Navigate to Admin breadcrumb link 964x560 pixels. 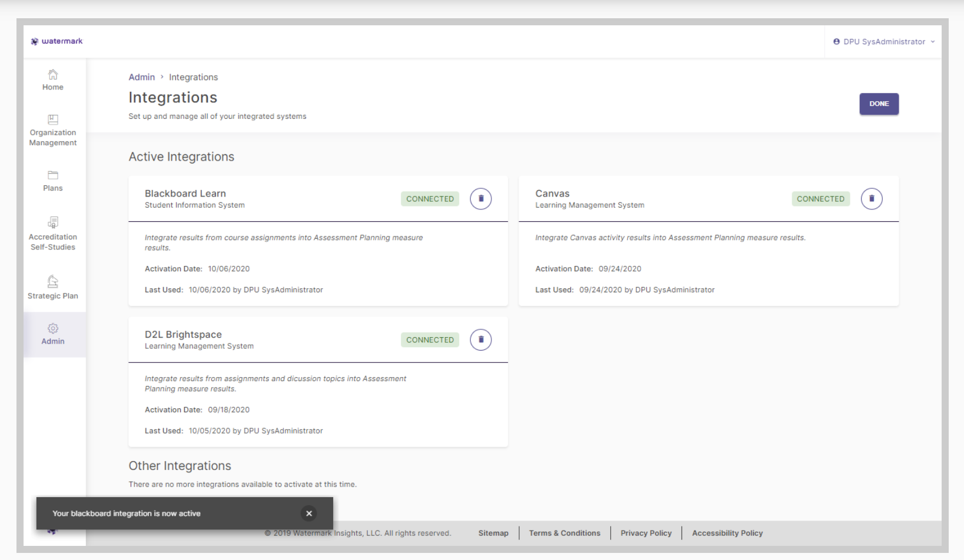(142, 77)
